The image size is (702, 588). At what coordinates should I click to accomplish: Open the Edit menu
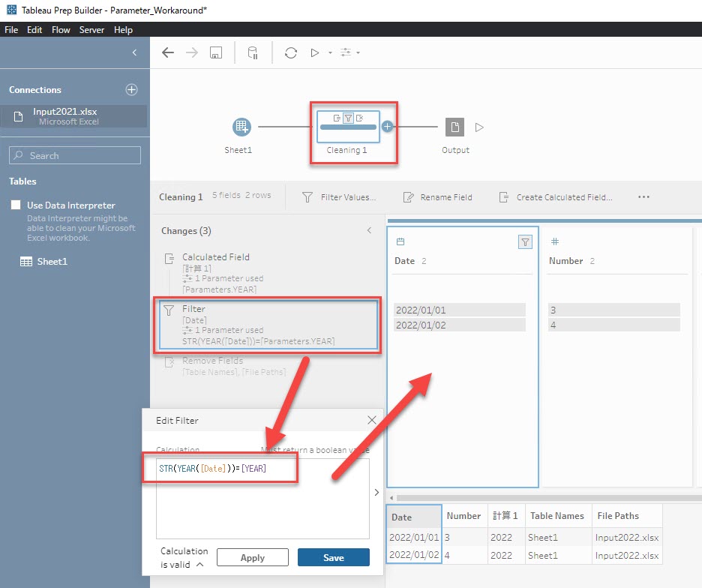(x=34, y=29)
